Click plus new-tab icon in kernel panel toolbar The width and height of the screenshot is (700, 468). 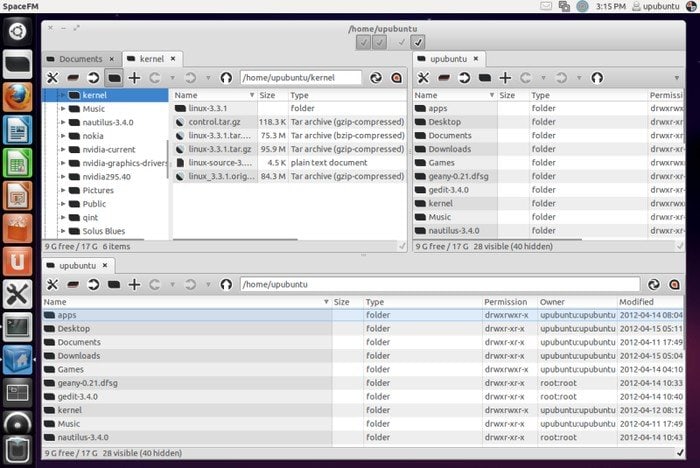(134, 78)
